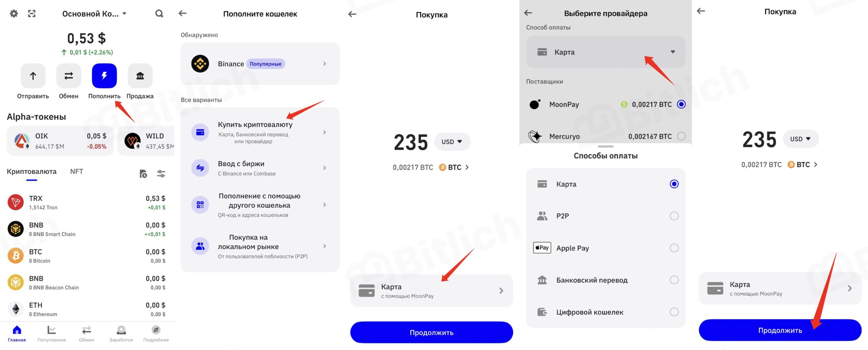
Task: Open Купить криптовалюту option
Action: tap(260, 132)
